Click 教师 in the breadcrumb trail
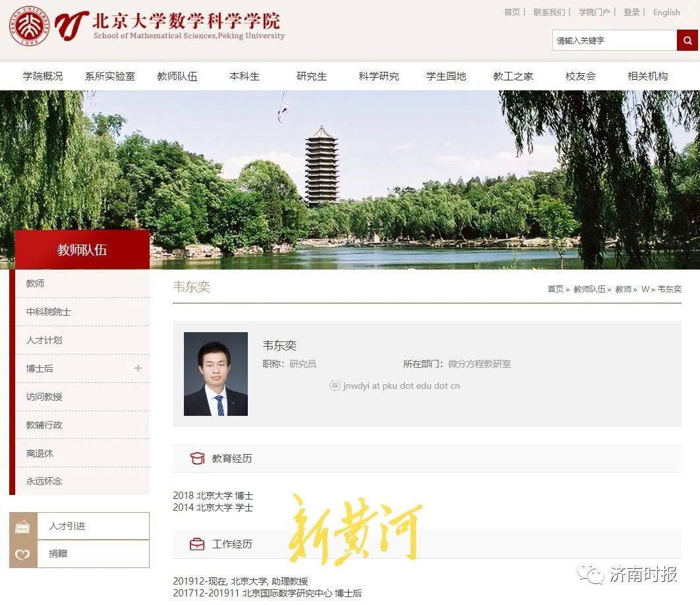The image size is (700, 605). [624, 289]
